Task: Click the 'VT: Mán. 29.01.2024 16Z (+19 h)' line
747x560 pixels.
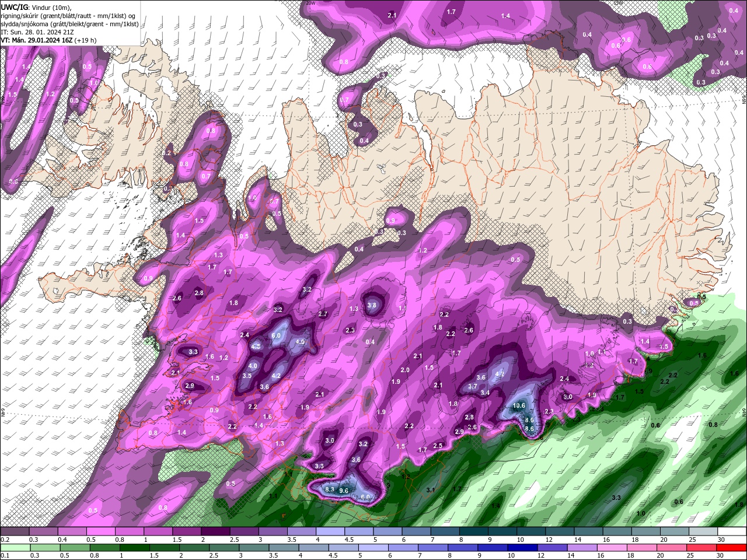Action: click(49, 40)
